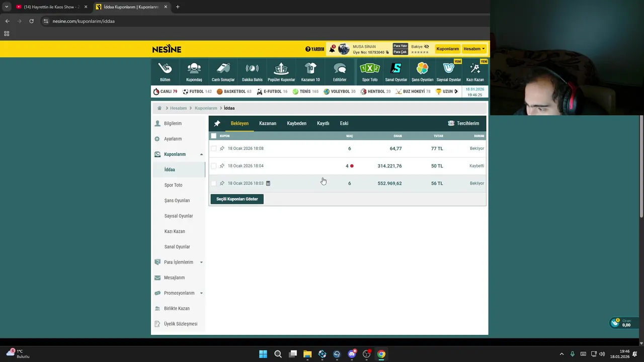Image resolution: width=644 pixels, height=362 pixels.
Task: Open Kazanan 10 jersey icon
Action: [310, 68]
